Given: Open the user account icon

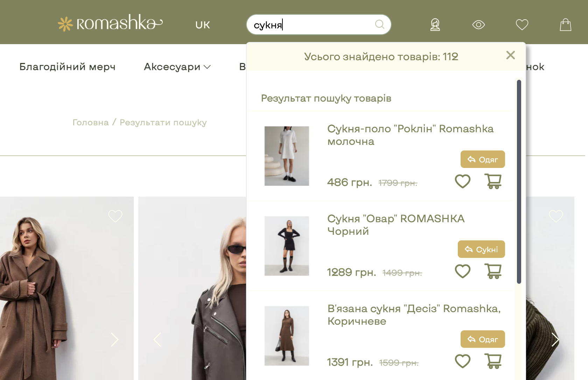Looking at the screenshot, I should coord(435,24).
